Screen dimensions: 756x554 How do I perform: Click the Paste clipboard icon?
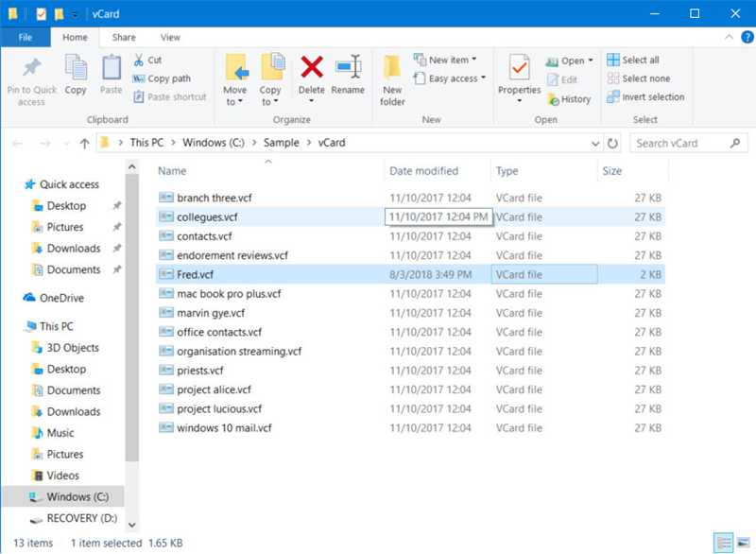(112, 67)
